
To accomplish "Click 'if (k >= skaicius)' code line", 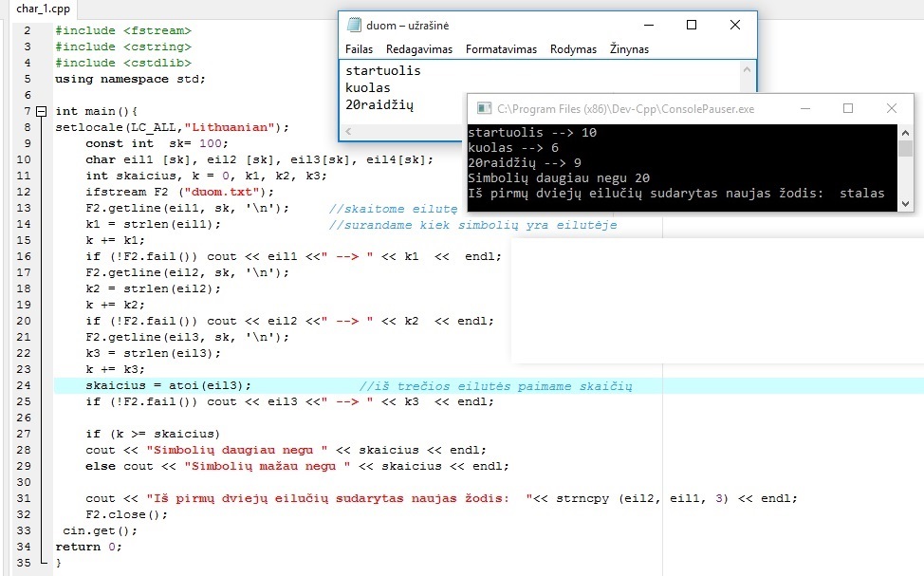I will (153, 434).
